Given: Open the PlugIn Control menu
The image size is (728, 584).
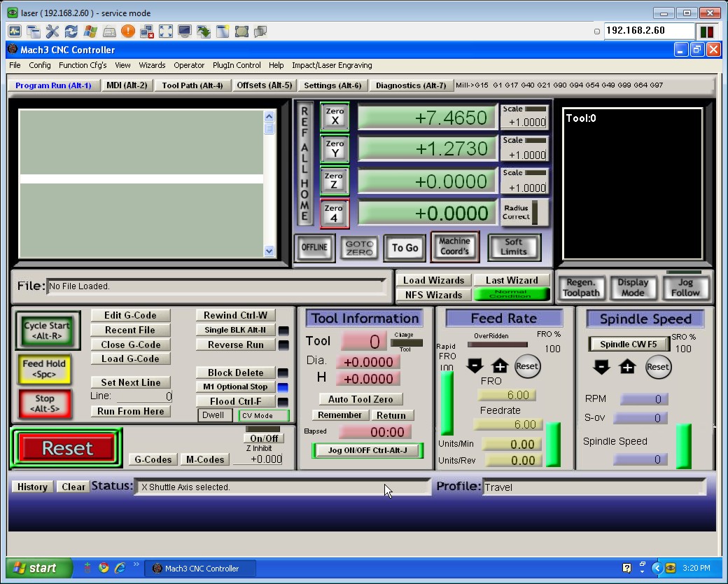Looking at the screenshot, I should click(x=237, y=65).
